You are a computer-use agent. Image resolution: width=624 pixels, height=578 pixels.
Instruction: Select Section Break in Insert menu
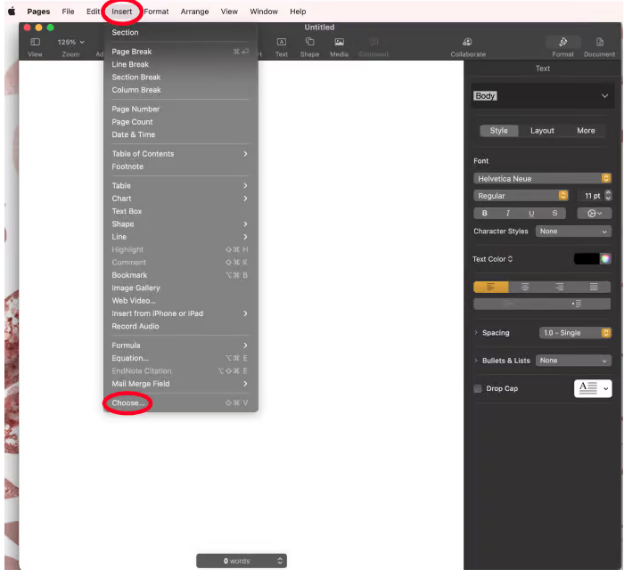click(x=179, y=77)
